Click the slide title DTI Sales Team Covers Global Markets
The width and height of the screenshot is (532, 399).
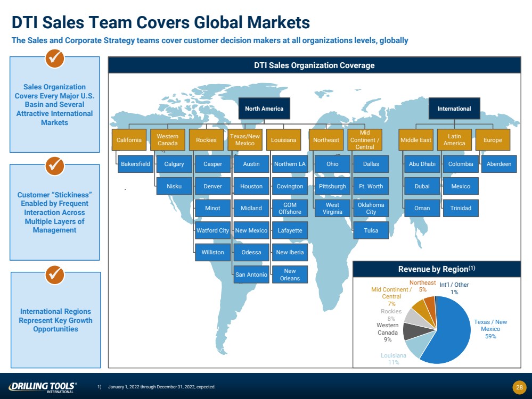click(x=161, y=22)
